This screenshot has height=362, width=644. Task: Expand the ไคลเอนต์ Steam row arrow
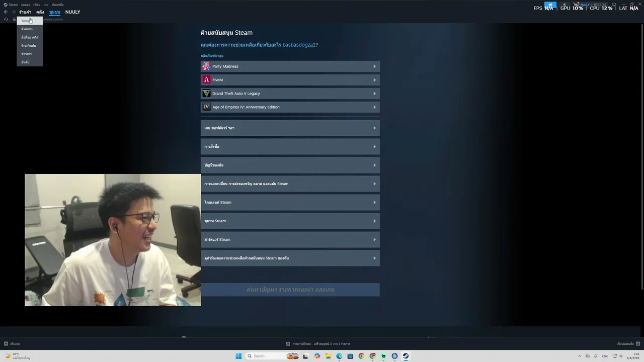(374, 203)
